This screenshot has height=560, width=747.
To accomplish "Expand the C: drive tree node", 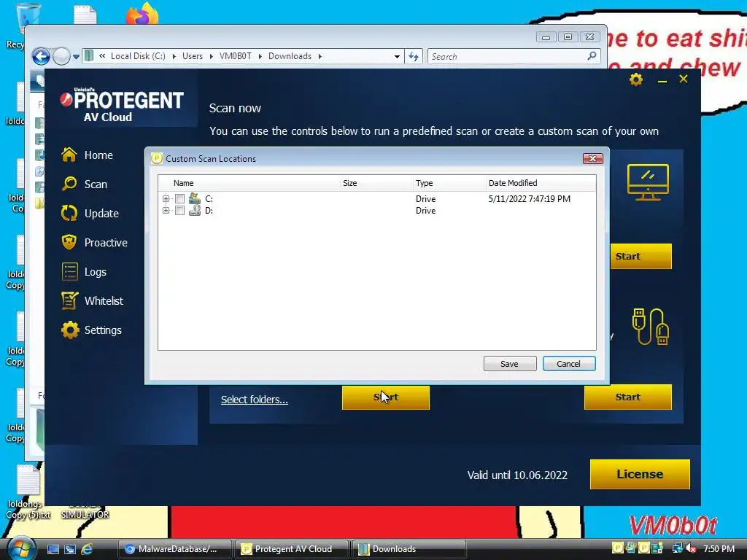I will (x=166, y=198).
